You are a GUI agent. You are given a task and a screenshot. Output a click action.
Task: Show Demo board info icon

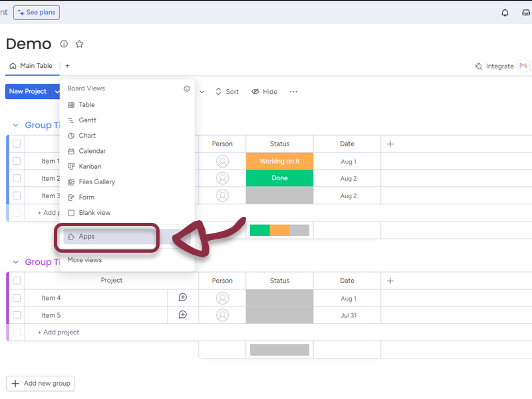tap(64, 44)
